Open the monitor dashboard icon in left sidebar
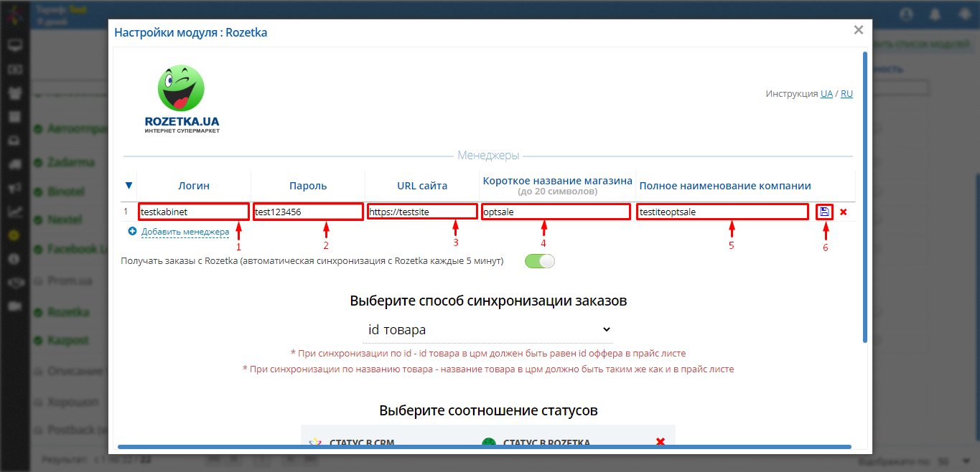Screen dimensions: 980x472 click(x=14, y=47)
